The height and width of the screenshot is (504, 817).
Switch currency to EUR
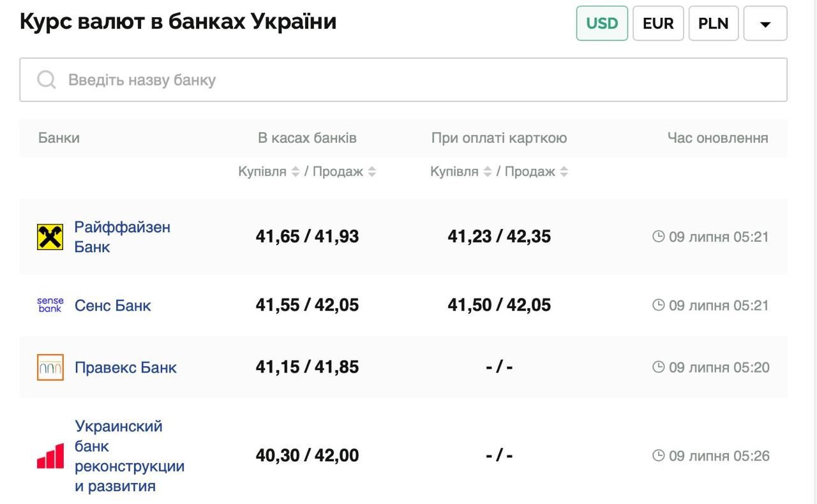coord(658,24)
